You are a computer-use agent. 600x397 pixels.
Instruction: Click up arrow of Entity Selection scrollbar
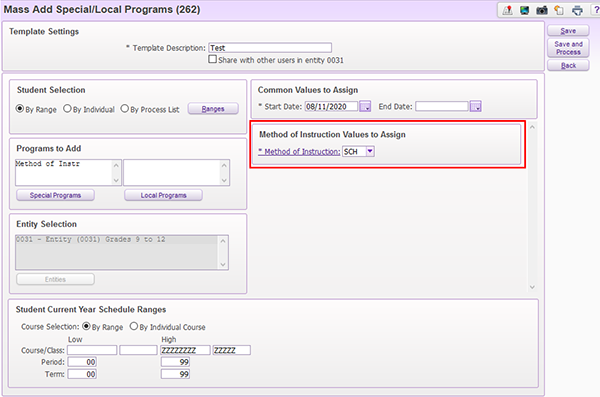pos(223,241)
